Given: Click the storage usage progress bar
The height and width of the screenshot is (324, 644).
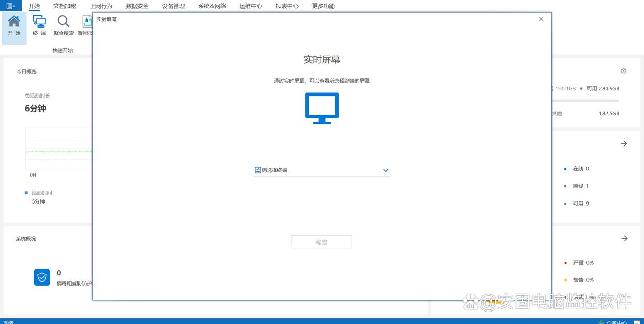Looking at the screenshot, I should tap(585, 100).
